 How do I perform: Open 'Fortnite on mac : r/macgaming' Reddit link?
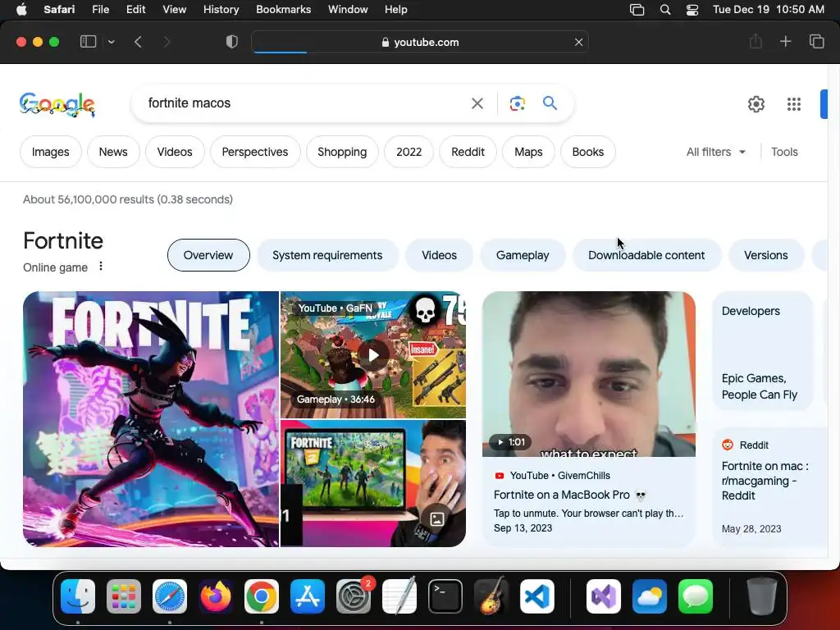[765, 481]
